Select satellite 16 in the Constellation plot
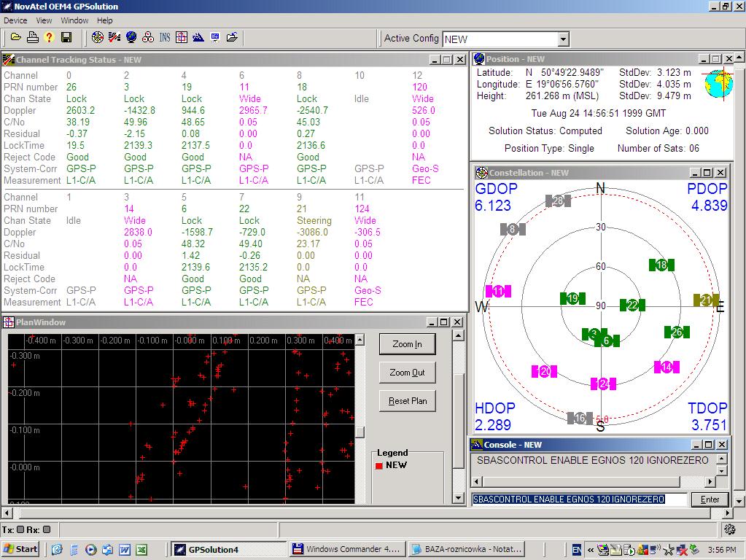Image resolution: width=746 pixels, height=560 pixels. tap(580, 418)
